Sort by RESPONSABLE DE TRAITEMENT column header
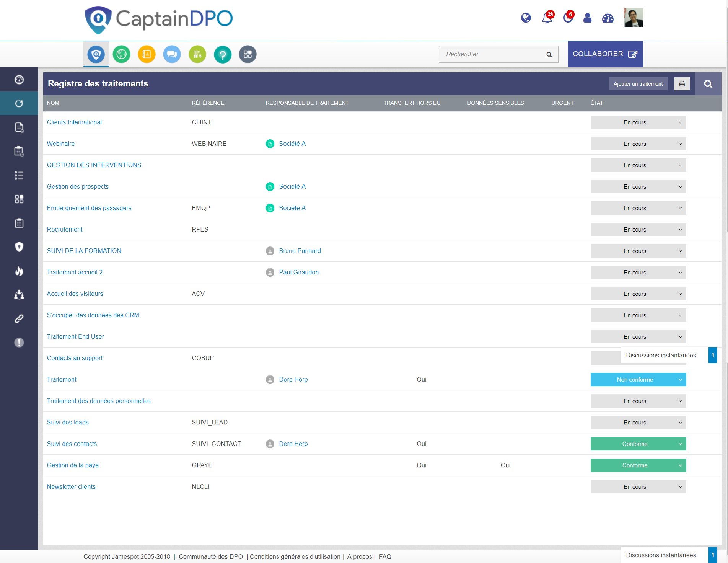The height and width of the screenshot is (563, 728). coord(307,103)
